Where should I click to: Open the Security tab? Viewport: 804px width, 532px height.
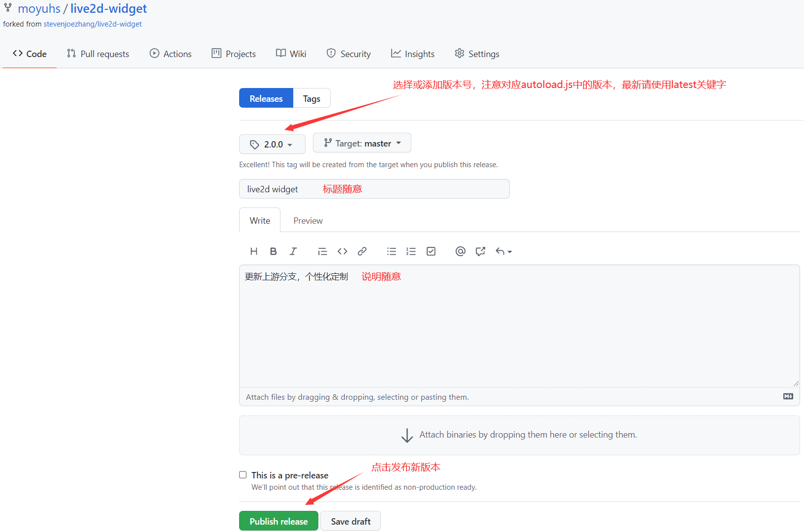tap(349, 54)
